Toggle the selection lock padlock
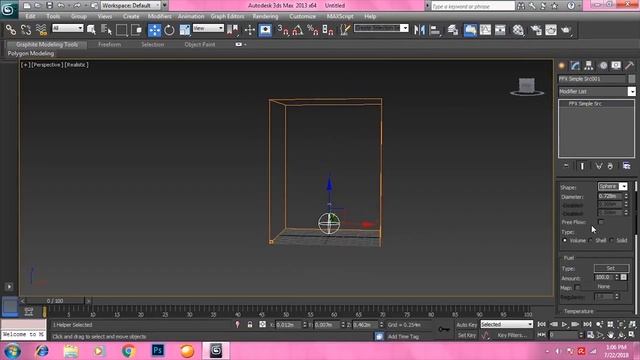640x360 pixels. pos(250,324)
